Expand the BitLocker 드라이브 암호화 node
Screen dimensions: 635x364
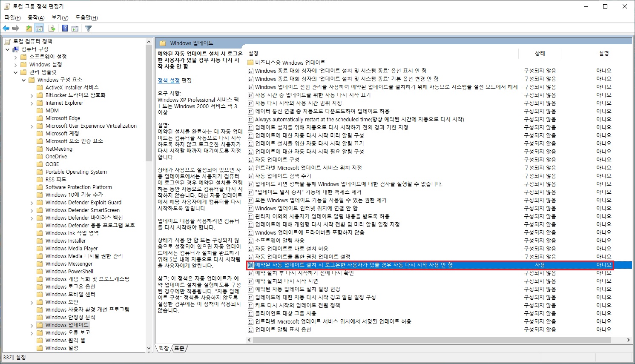[x=32, y=95]
